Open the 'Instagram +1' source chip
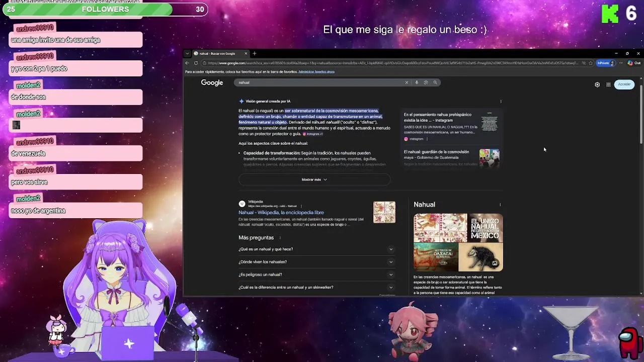The image size is (644, 362). click(x=313, y=134)
